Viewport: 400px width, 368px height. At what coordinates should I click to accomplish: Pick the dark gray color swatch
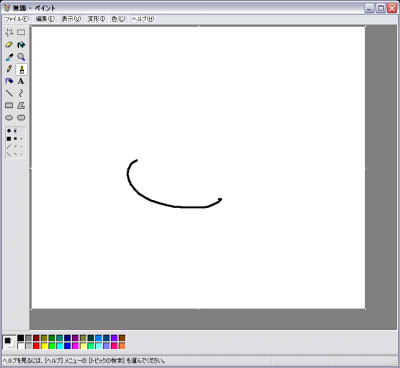[29, 338]
